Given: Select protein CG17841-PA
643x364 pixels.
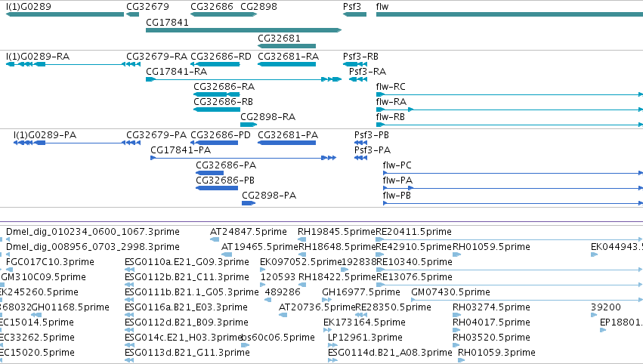Looking at the screenshot, I should click(x=243, y=158).
